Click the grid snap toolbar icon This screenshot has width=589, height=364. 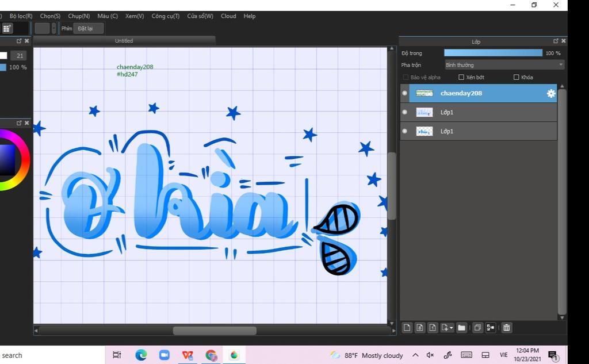point(7,28)
